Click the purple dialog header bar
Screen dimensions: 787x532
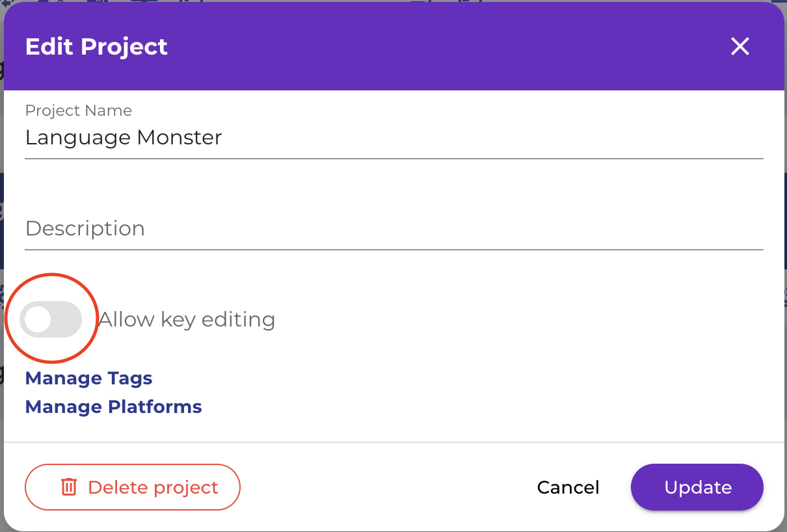[394, 46]
